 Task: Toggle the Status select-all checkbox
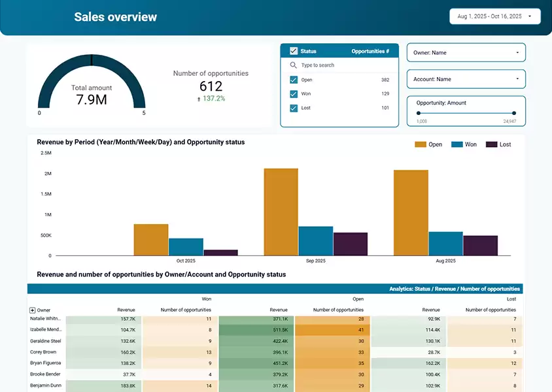click(294, 51)
